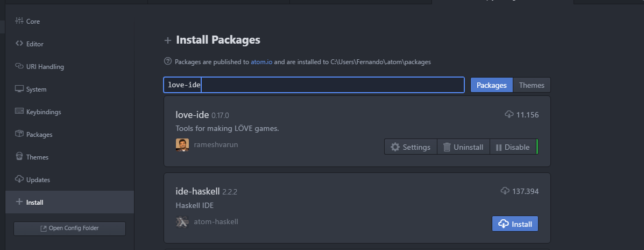Click the Open Config Folder button

(69, 228)
